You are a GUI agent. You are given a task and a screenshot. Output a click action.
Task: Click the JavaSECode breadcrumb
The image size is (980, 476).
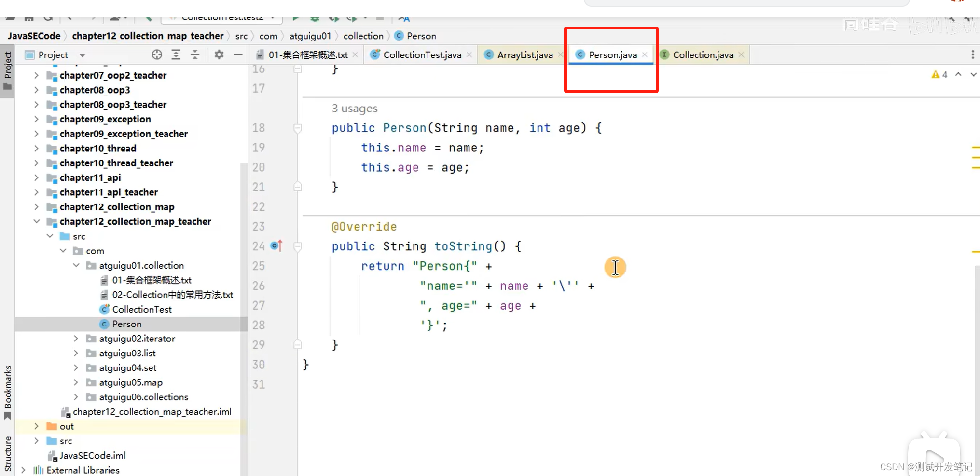click(34, 36)
